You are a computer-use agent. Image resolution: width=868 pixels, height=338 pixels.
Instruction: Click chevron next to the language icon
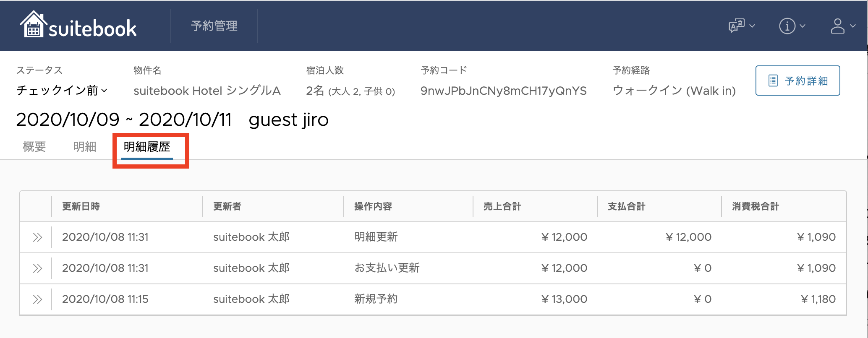752,26
